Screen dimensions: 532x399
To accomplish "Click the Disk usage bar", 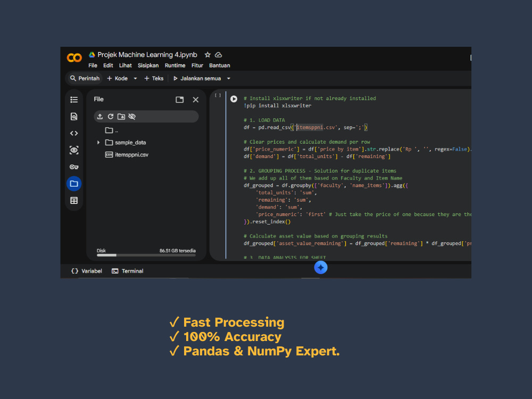I will pyautogui.click(x=146, y=255).
